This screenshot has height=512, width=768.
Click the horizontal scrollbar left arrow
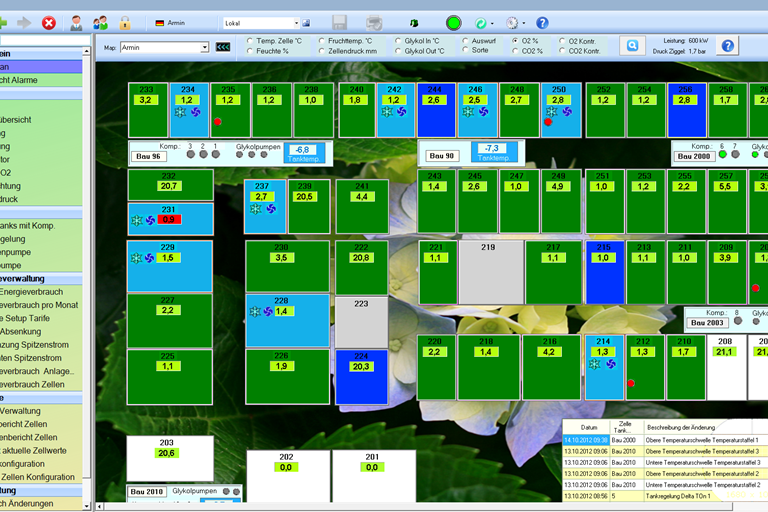click(x=99, y=507)
